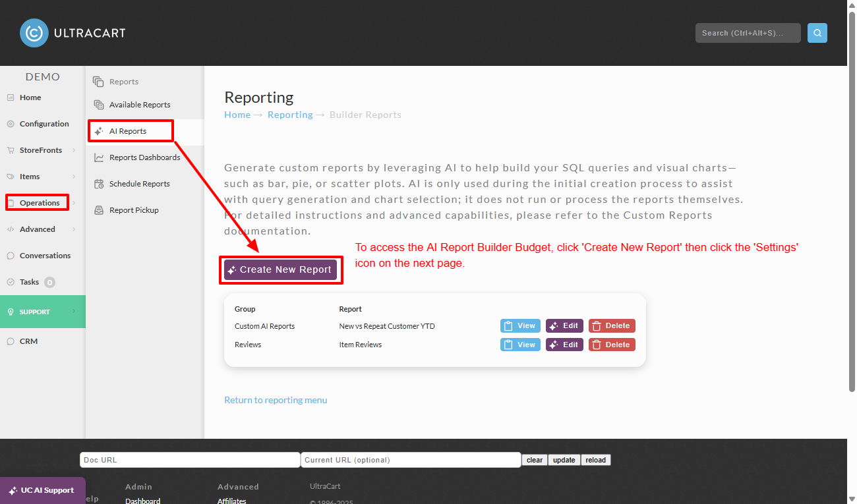
Task: Delete the New vs Repeat Customer YTD report
Action: (x=612, y=326)
